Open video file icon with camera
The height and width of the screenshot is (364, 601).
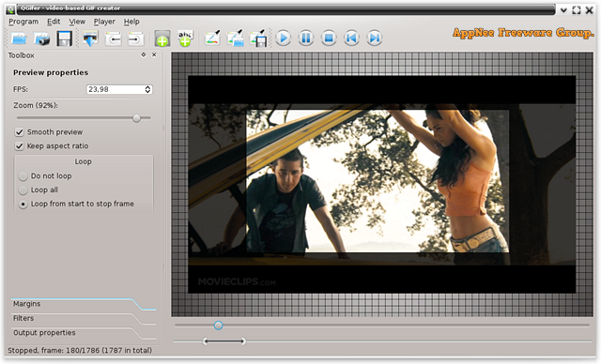pos(41,38)
